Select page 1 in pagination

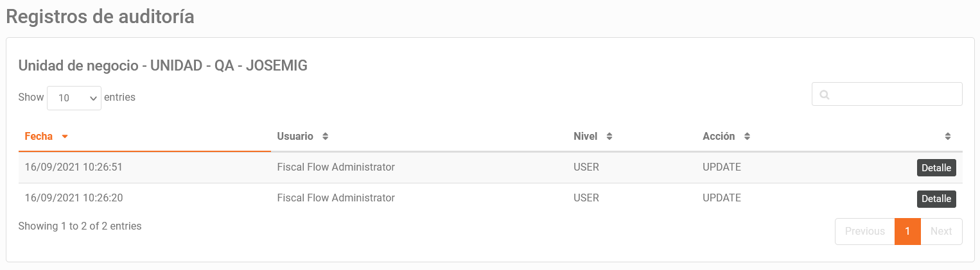click(907, 232)
